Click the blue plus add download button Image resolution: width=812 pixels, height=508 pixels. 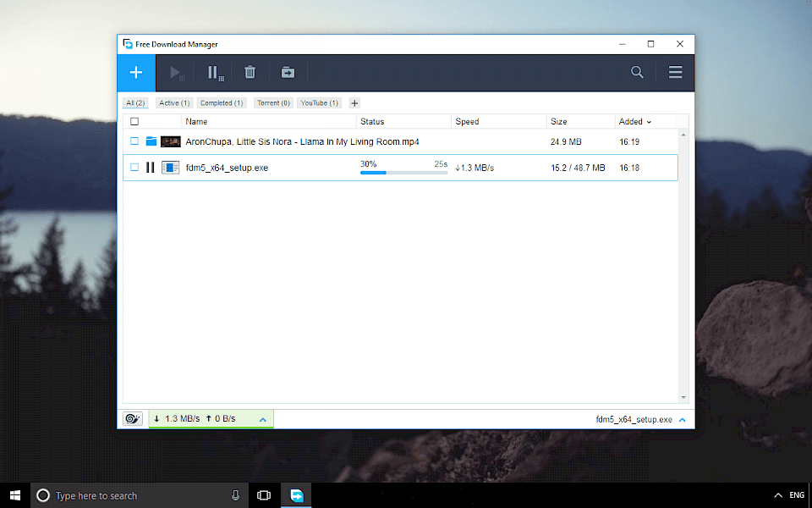click(x=136, y=73)
